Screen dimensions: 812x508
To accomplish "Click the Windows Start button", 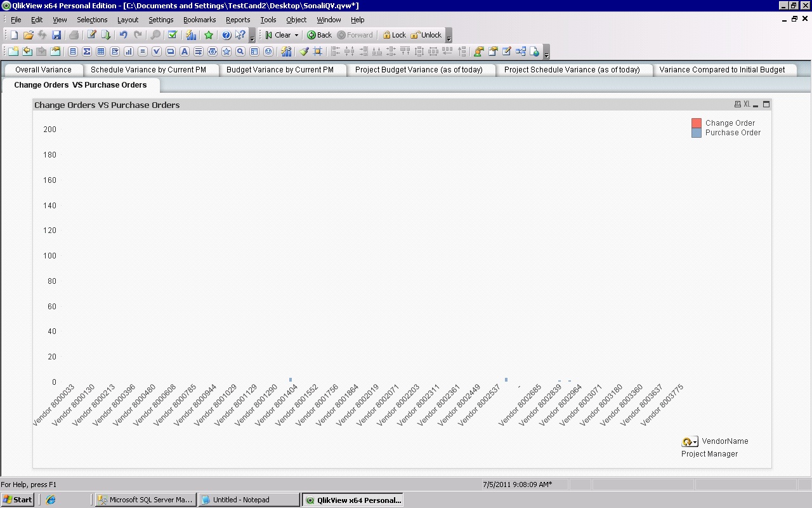I will click(x=17, y=500).
